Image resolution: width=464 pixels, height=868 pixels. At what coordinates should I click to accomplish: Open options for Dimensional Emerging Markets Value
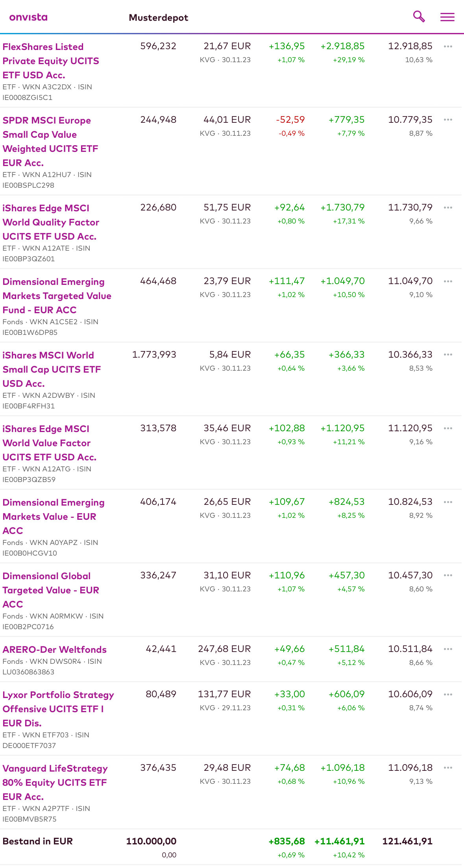pyautogui.click(x=448, y=502)
